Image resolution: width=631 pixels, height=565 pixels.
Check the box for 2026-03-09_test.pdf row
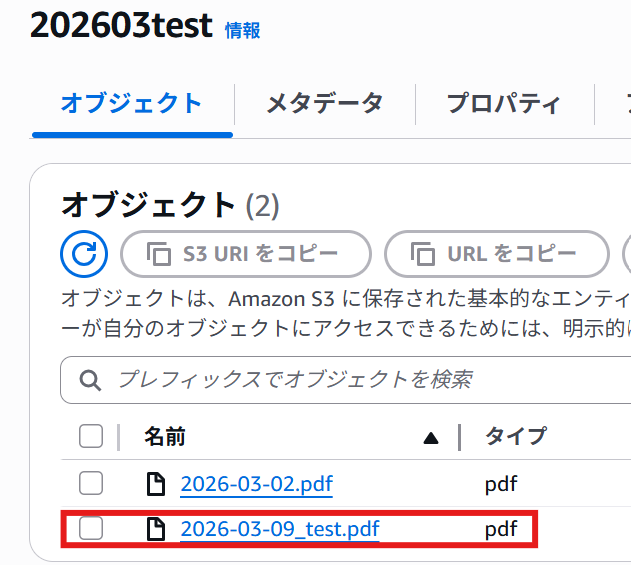[91, 528]
